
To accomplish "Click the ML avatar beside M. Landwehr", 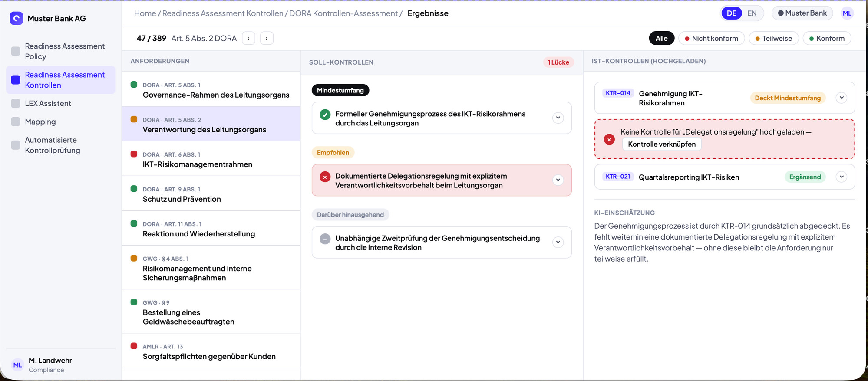I will coord(17,365).
